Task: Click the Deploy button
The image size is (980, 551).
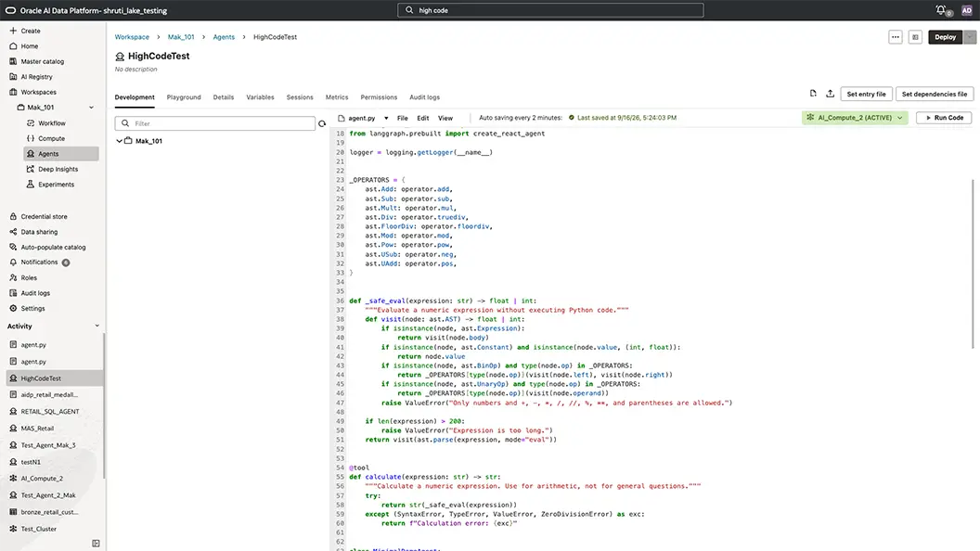Action: click(945, 37)
